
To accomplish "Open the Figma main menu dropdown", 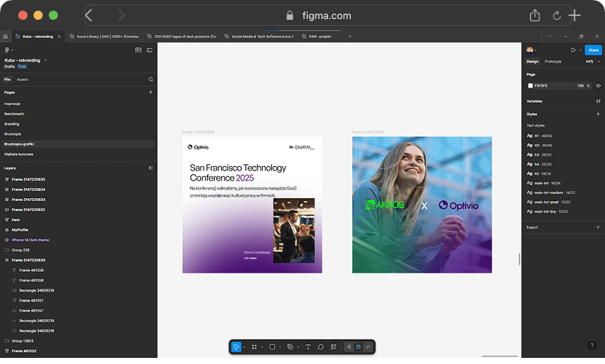I will coord(8,50).
